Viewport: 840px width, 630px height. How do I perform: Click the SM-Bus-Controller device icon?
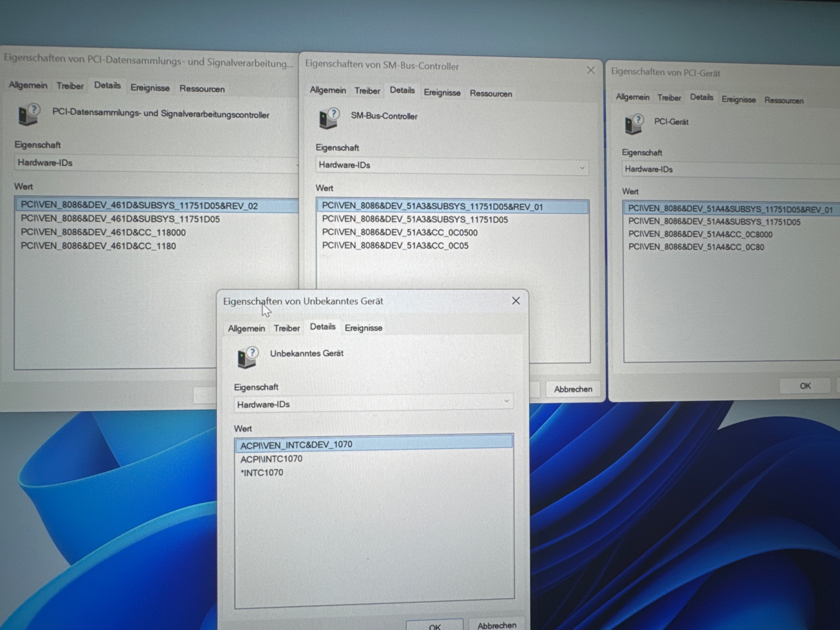329,118
